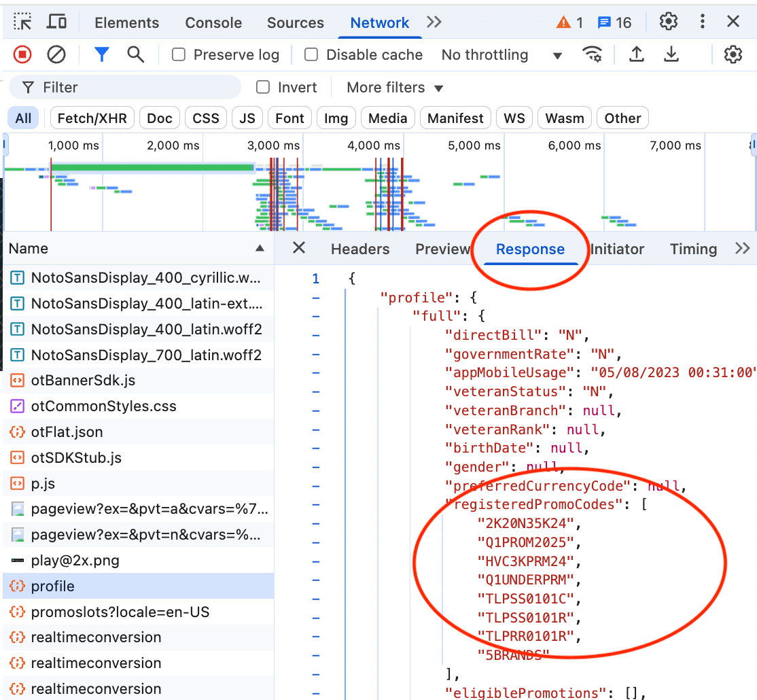This screenshot has width=757, height=700.
Task: Filter requests by Doc type
Action: point(159,118)
